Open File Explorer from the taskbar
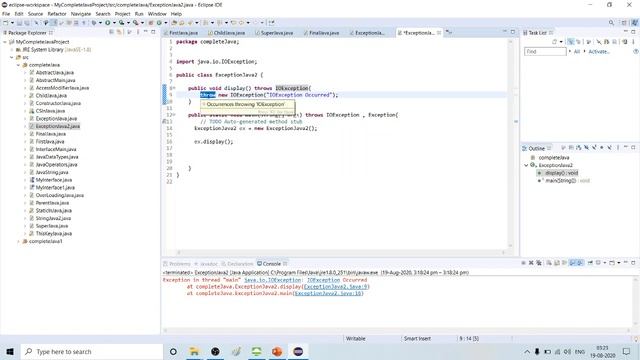Screen dimensions: 640x360 tap(194, 351)
